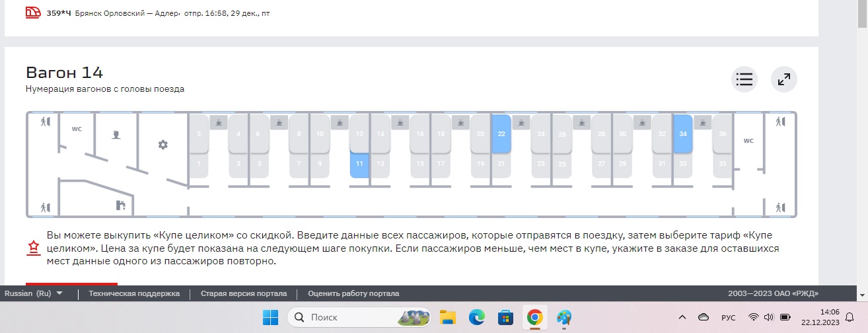
Task: Click the red train icon for 359*Ч
Action: [34, 13]
